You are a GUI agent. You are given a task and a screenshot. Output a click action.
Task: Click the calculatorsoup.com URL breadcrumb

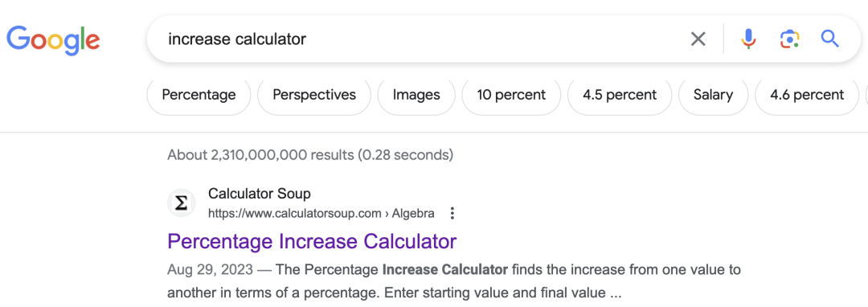click(x=321, y=214)
